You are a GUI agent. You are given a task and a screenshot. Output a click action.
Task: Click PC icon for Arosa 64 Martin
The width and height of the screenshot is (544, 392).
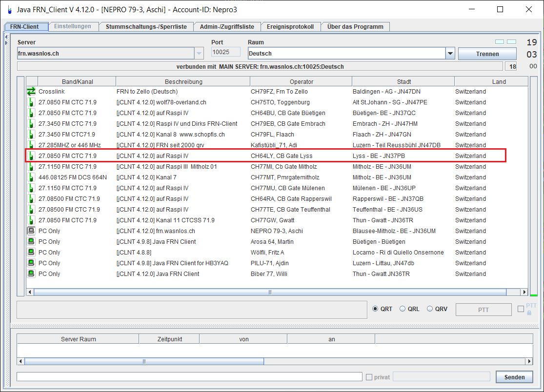click(31, 241)
